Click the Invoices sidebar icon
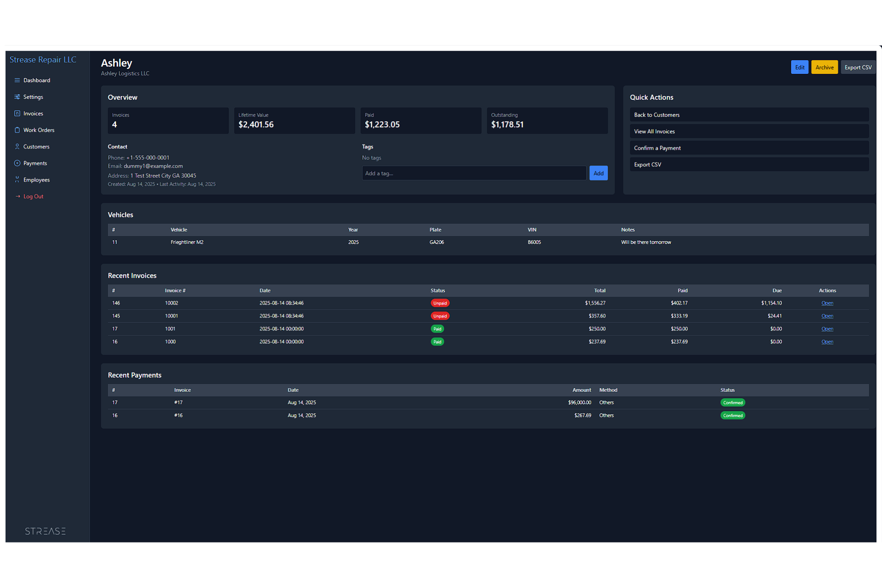Viewport: 882px width, 588px height. pos(17,113)
